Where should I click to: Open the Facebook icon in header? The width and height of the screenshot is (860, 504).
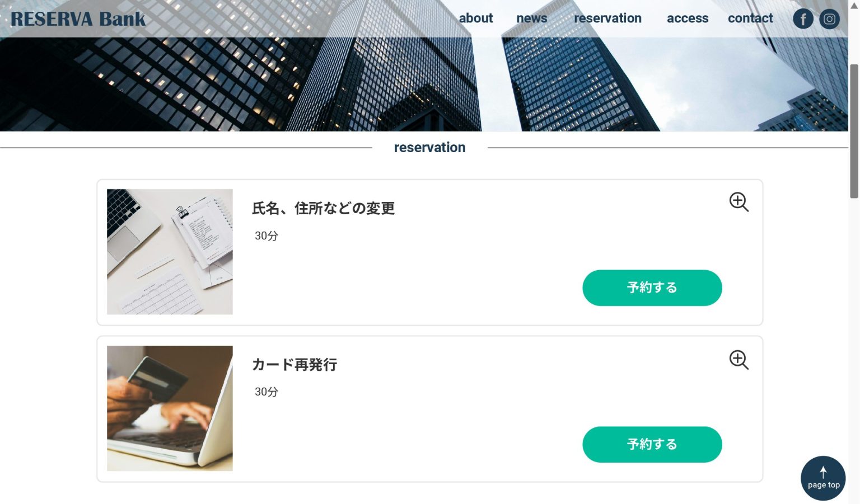[x=803, y=19]
